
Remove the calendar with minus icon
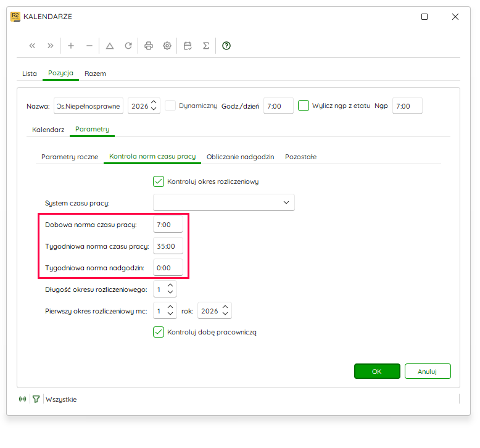[89, 46]
